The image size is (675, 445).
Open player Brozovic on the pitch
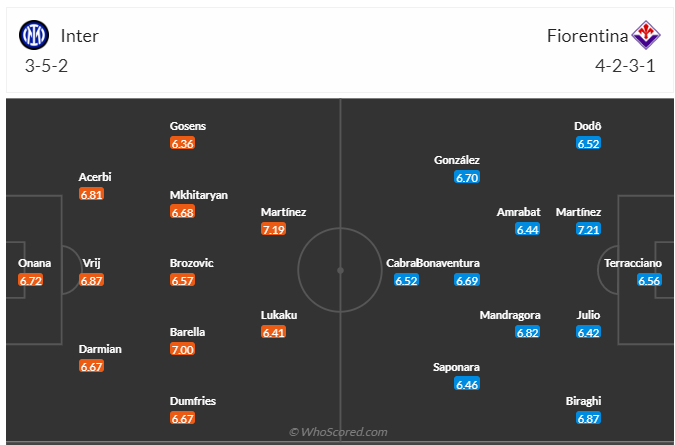(x=192, y=263)
